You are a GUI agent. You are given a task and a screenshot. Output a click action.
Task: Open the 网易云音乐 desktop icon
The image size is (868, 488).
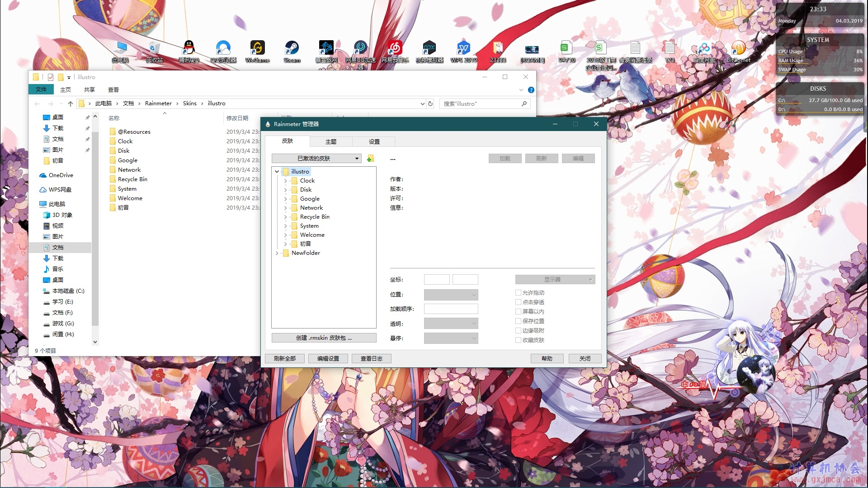pyautogui.click(x=395, y=51)
